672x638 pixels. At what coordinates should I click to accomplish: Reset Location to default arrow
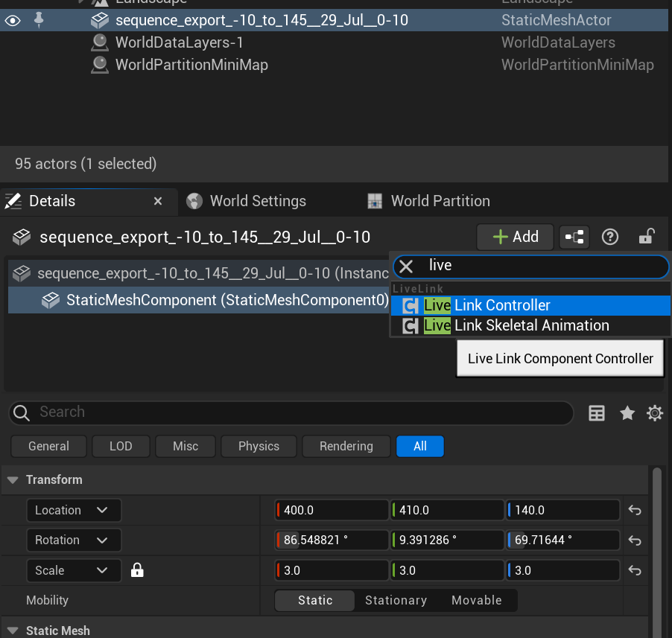point(635,511)
